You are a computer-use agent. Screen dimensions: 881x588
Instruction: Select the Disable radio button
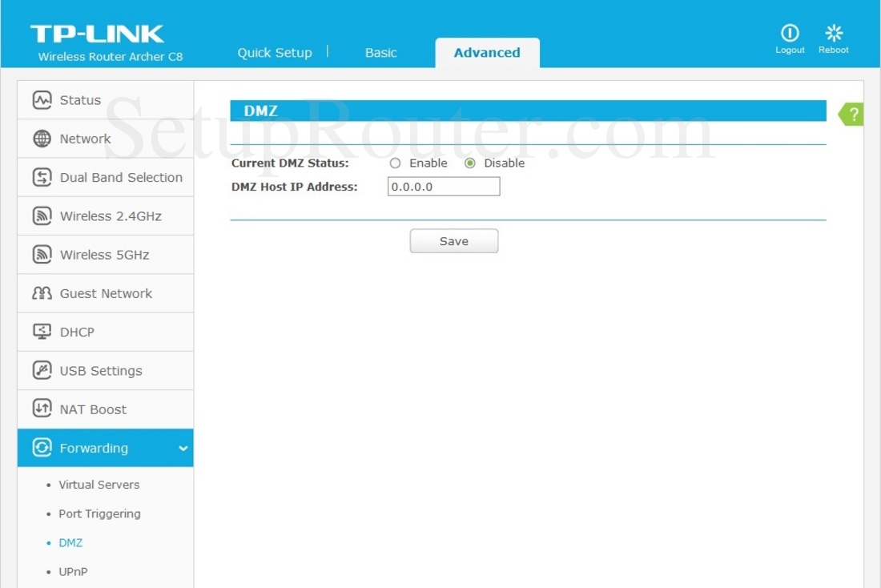[x=472, y=163]
